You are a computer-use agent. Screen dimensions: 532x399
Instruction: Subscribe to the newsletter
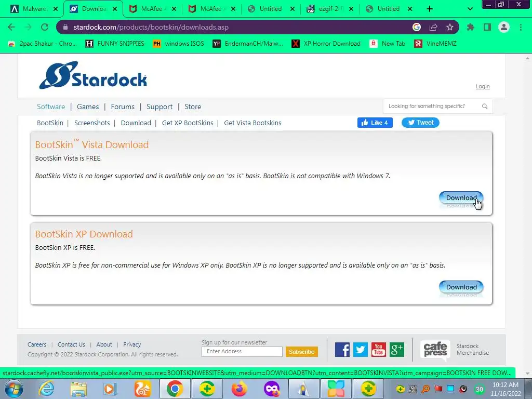[x=302, y=352]
